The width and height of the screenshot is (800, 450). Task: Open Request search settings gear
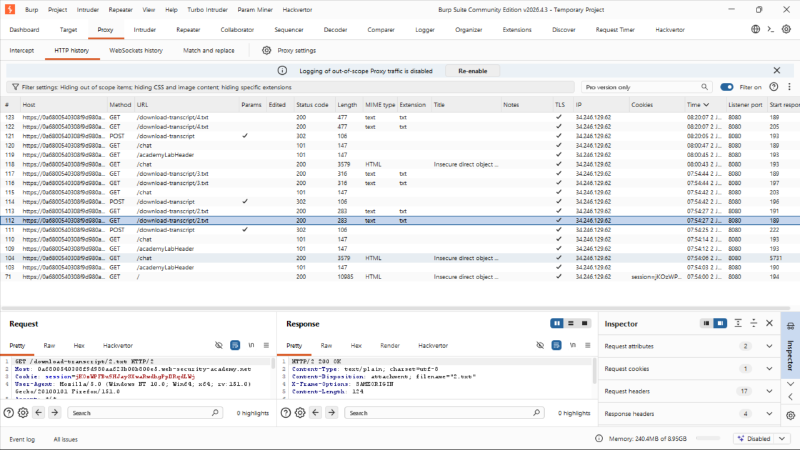pyautogui.click(x=23, y=413)
